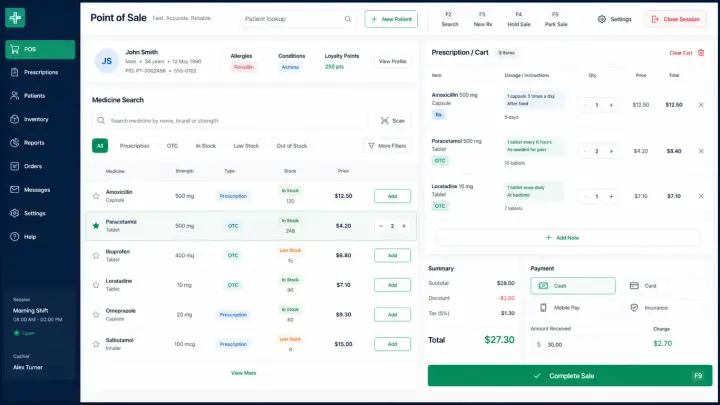Select the In Stock filter tab
720x405 pixels.
(206, 146)
